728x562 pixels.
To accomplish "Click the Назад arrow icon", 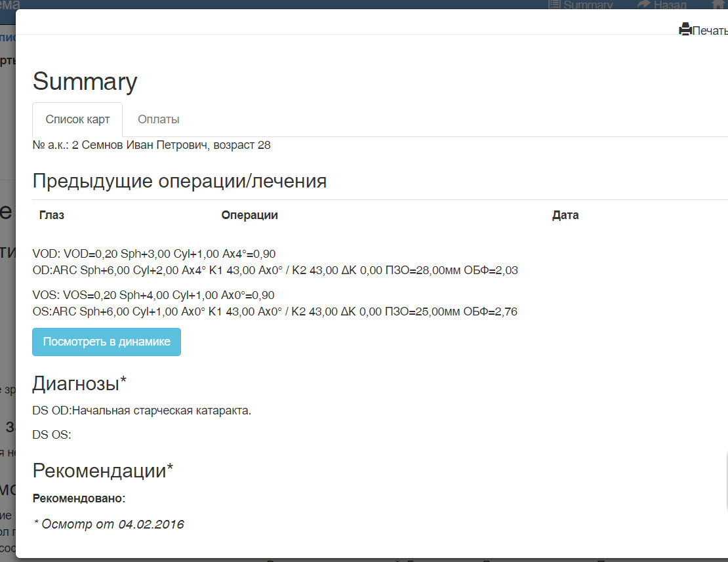I will click(x=643, y=5).
